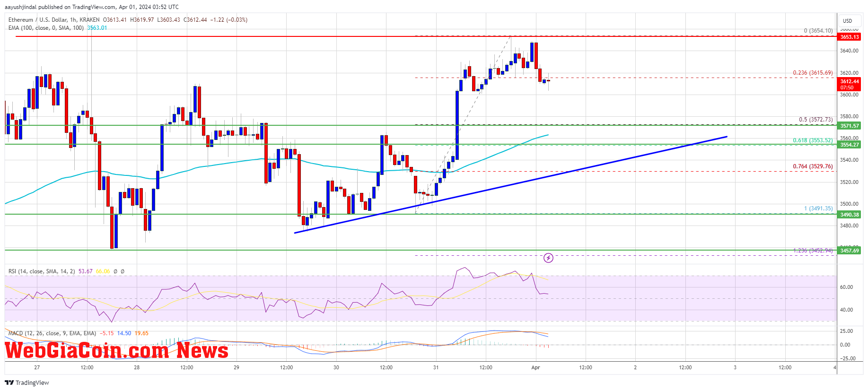Click the MACD signal value 19.65
This screenshot has height=391, width=868.
pos(141,333)
